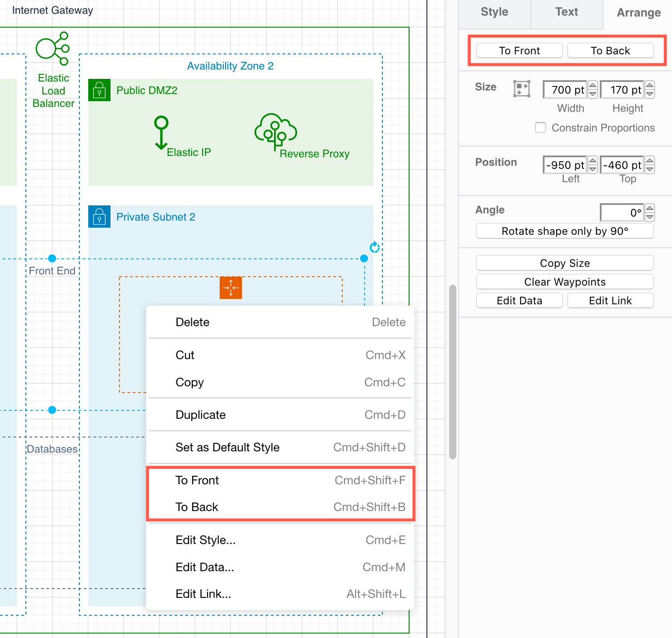
Task: Click the green lock icon beside Public DMZ2
Action: pos(99,90)
